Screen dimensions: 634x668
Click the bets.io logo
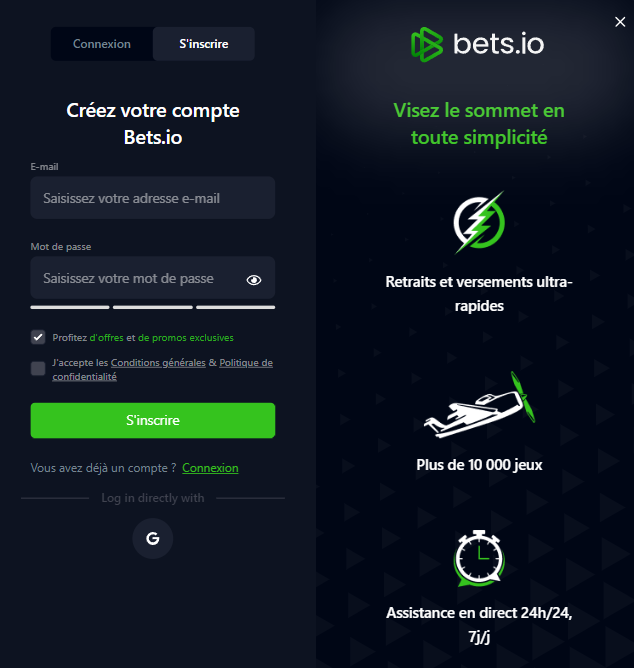(x=478, y=44)
